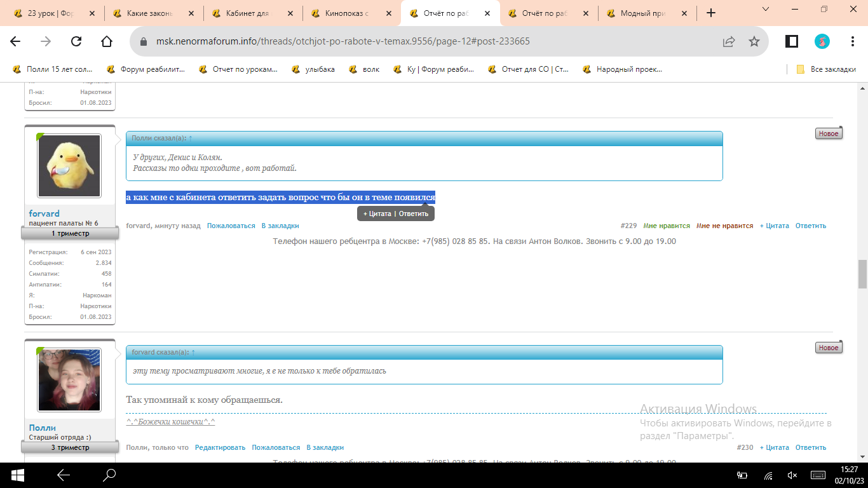The width and height of the screenshot is (868, 488).
Task: Go back with the browser back arrow
Action: 15,41
